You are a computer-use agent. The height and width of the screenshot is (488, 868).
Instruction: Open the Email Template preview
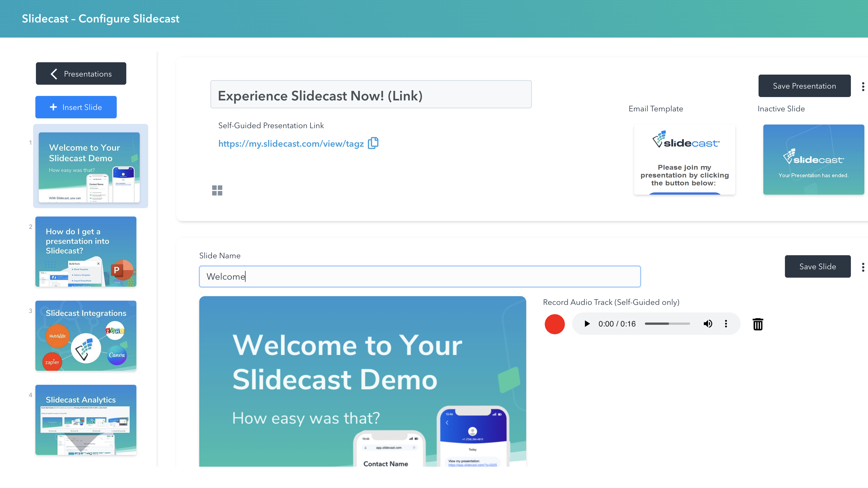[685, 160]
